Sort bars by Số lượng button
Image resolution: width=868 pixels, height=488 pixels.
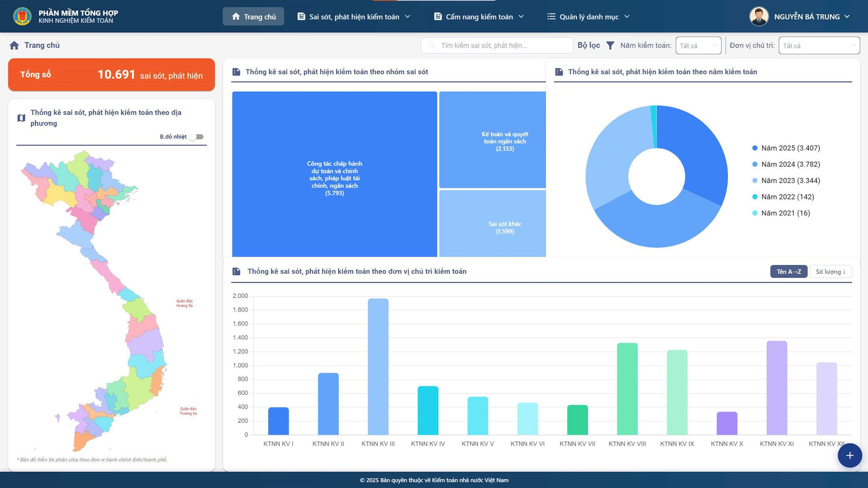(830, 272)
